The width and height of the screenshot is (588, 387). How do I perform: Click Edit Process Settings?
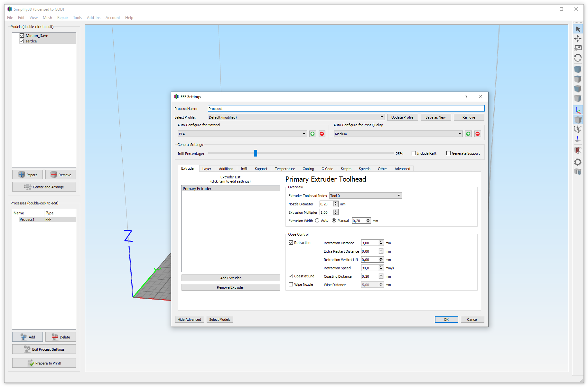[44, 349]
